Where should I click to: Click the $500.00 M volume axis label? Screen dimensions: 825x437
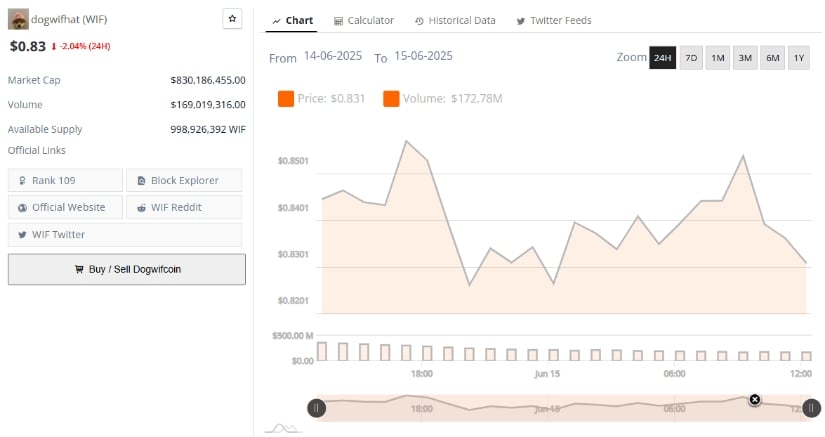293,336
